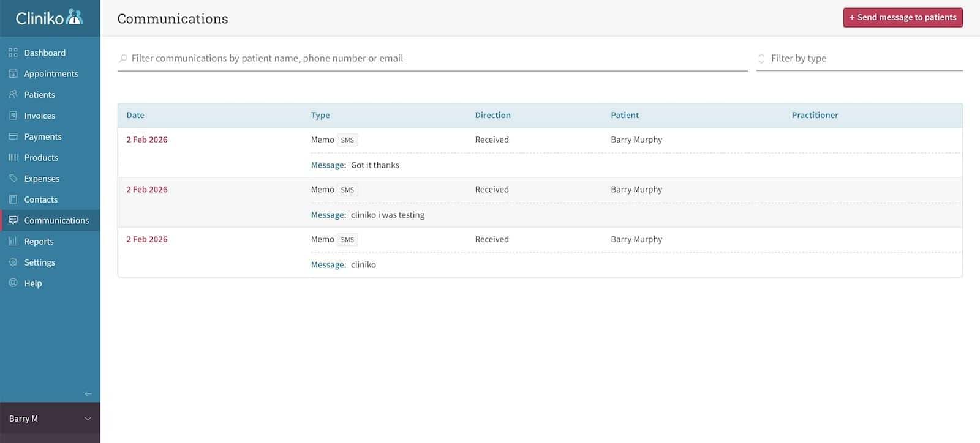Screen dimensions: 980x443
Task: Click the Dashboard grid icon in sidebar
Action: (13, 53)
